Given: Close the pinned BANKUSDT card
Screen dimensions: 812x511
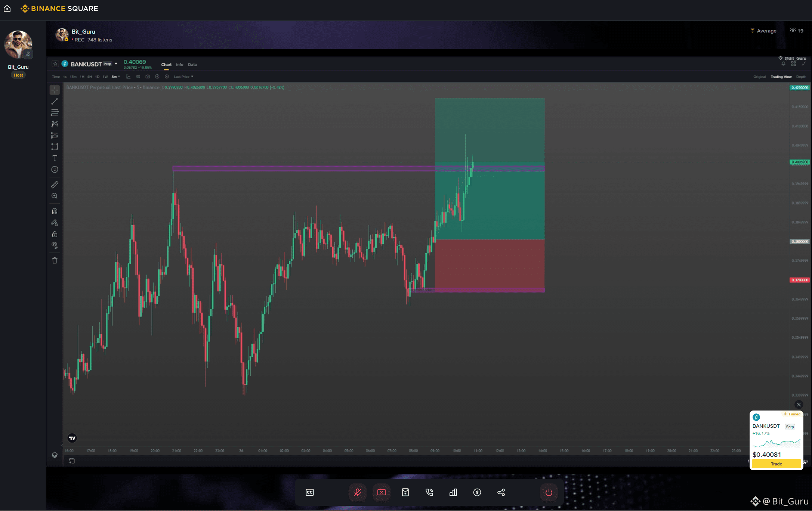Looking at the screenshot, I should (799, 405).
